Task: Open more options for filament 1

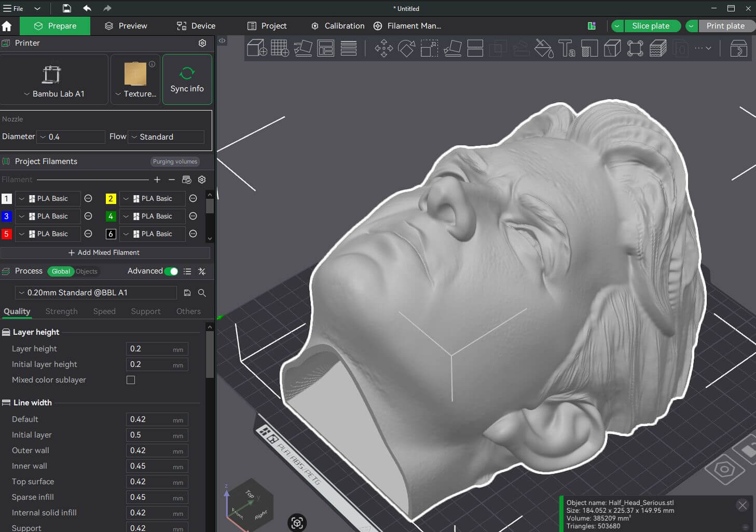Action: pyautogui.click(x=88, y=199)
